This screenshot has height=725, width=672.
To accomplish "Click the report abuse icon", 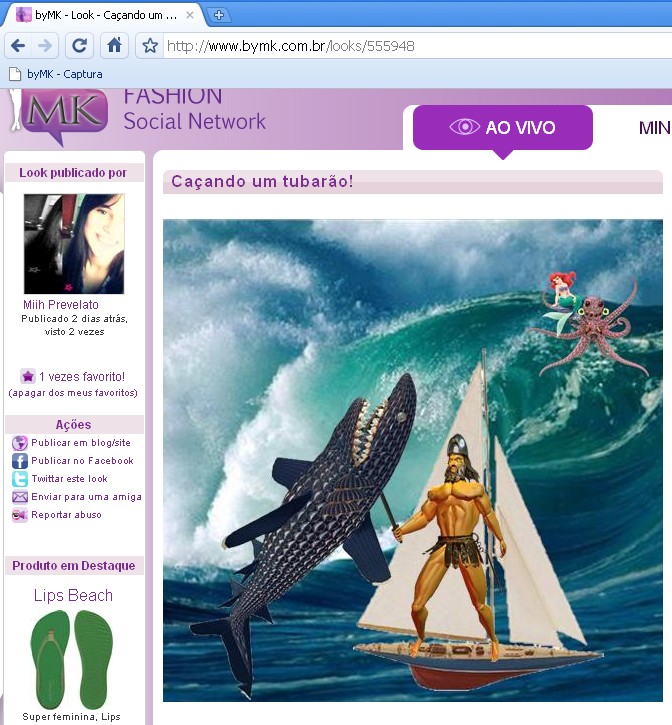I will (x=19, y=515).
